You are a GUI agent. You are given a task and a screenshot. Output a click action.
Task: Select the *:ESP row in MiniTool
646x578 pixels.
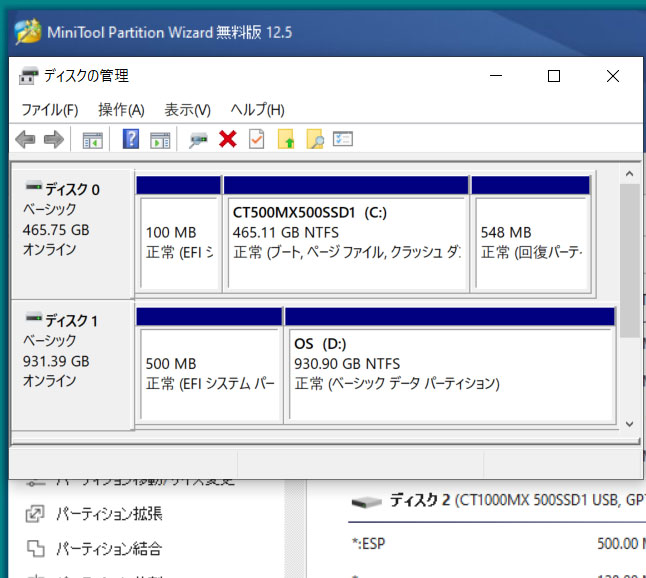click(496, 544)
